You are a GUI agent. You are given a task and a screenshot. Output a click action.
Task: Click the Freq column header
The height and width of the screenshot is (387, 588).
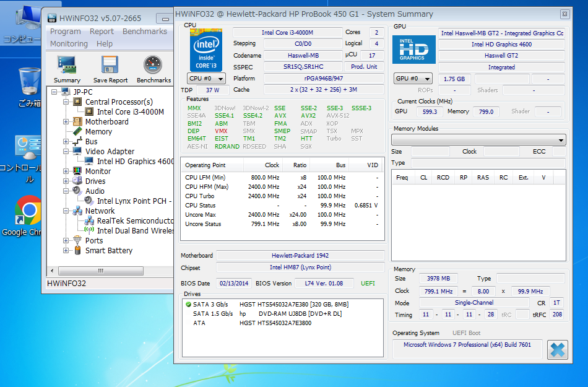pos(402,177)
